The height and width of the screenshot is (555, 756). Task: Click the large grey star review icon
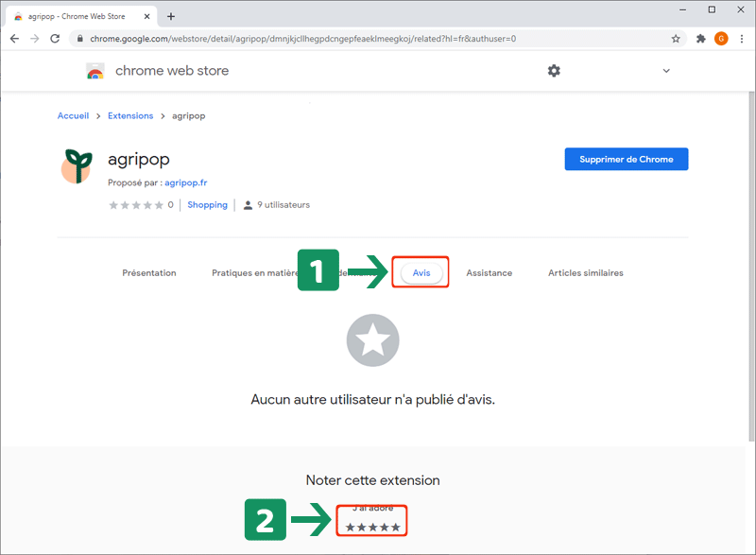coord(372,340)
